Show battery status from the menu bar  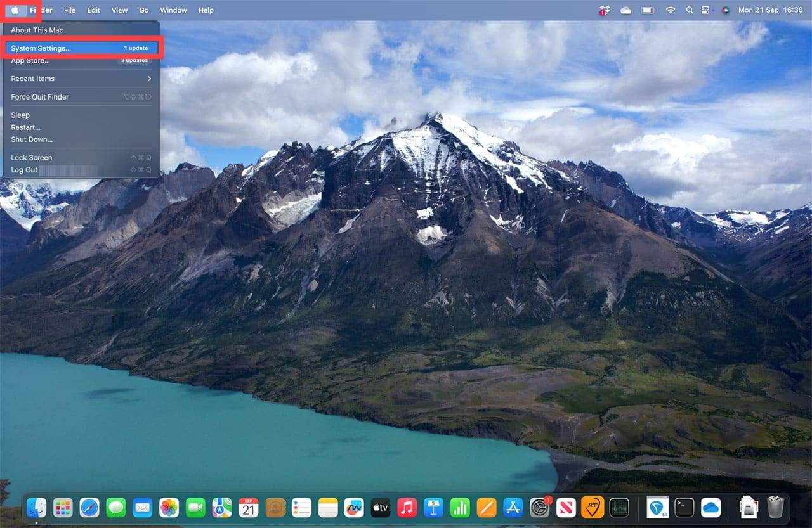[x=648, y=10]
